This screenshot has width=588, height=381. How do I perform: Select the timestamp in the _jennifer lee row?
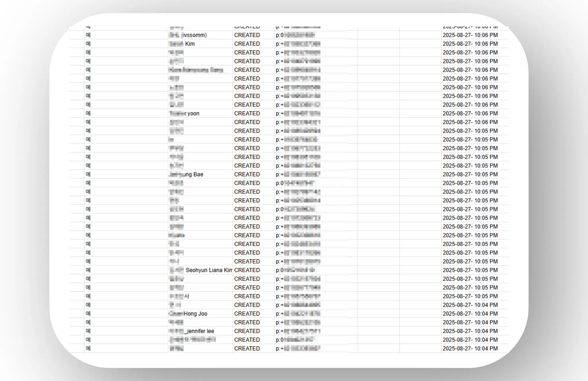(x=470, y=331)
